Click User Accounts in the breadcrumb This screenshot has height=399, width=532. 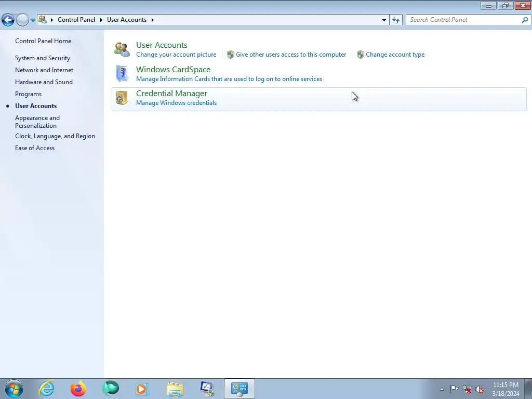(x=127, y=20)
